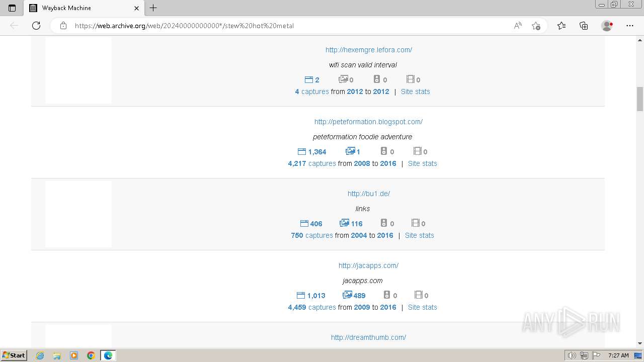Click audio count icon in hexemgre row
Image resolution: width=644 pixels, height=362 pixels.
377,79
